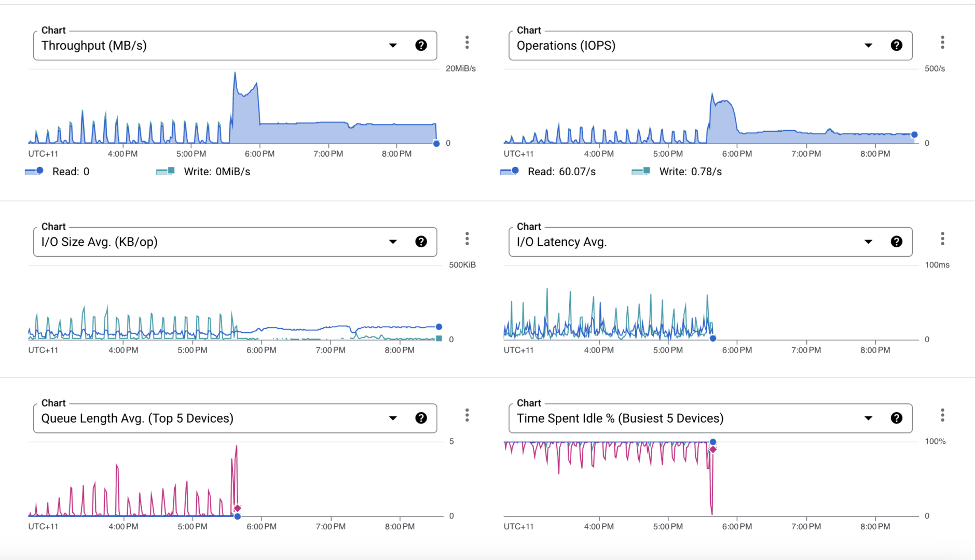Click the Read legend swatch under Operations chart
Image resolution: width=975 pixels, height=560 pixels.
click(x=510, y=171)
